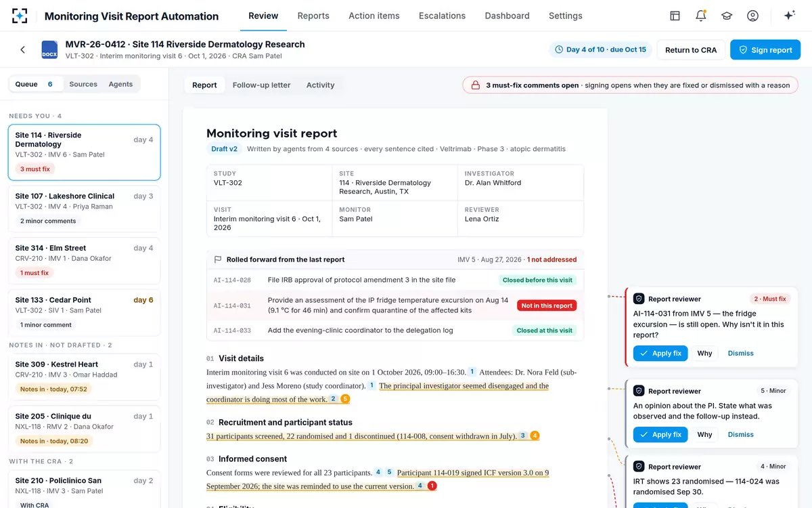Click the Draft v2 badge

224,149
